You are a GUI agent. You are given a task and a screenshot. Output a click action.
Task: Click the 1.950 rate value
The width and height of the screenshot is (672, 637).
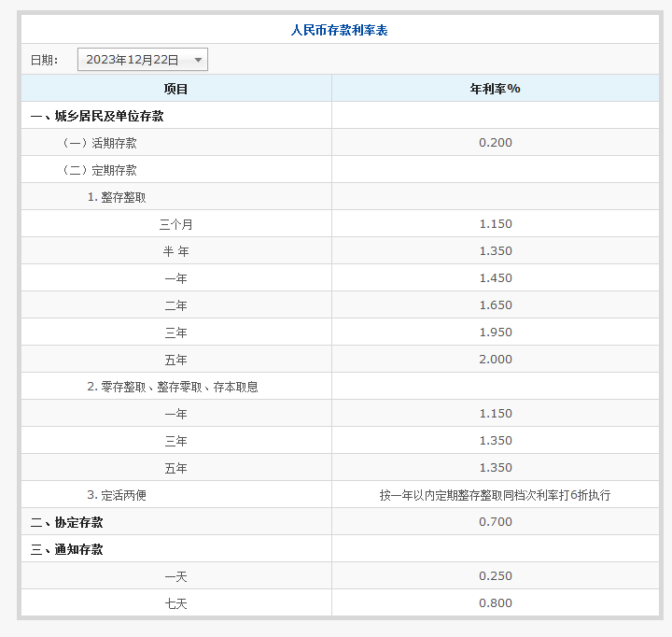[496, 332]
